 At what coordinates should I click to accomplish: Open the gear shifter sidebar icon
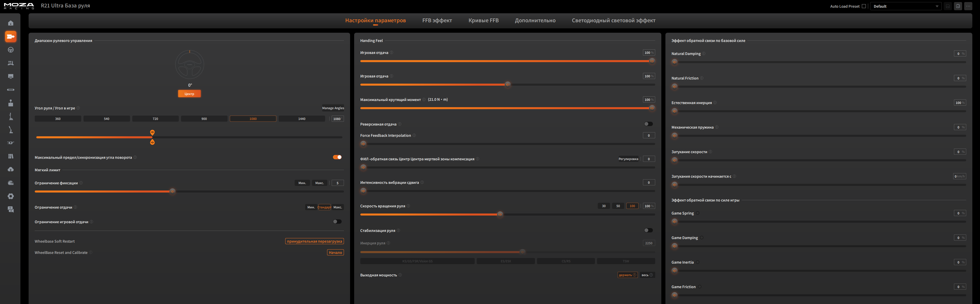click(11, 103)
